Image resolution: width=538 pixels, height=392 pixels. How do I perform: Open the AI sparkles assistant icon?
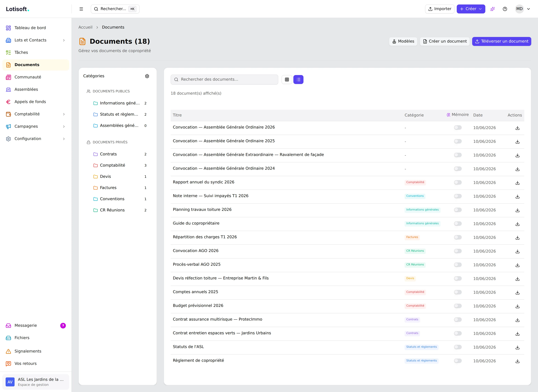click(x=493, y=9)
